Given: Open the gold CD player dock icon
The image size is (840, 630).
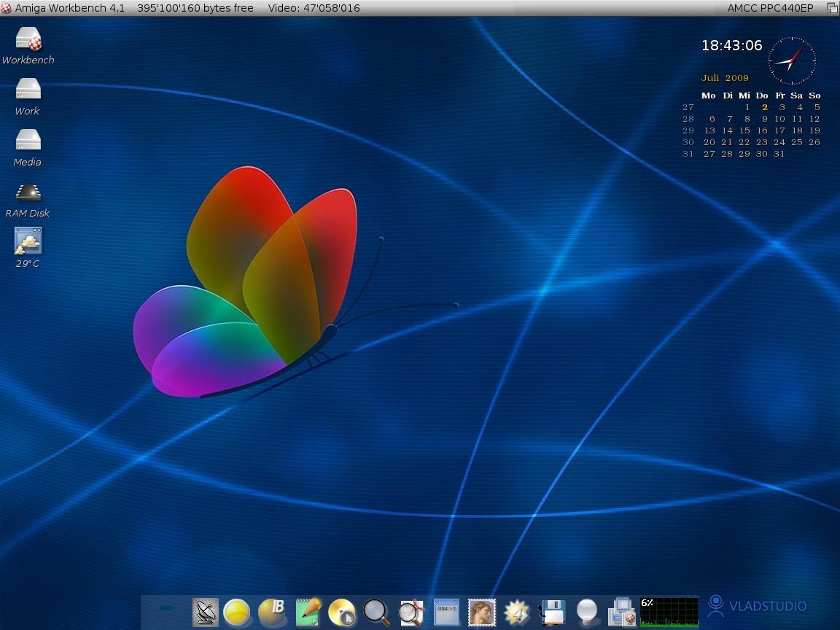Looking at the screenshot, I should 341,612.
